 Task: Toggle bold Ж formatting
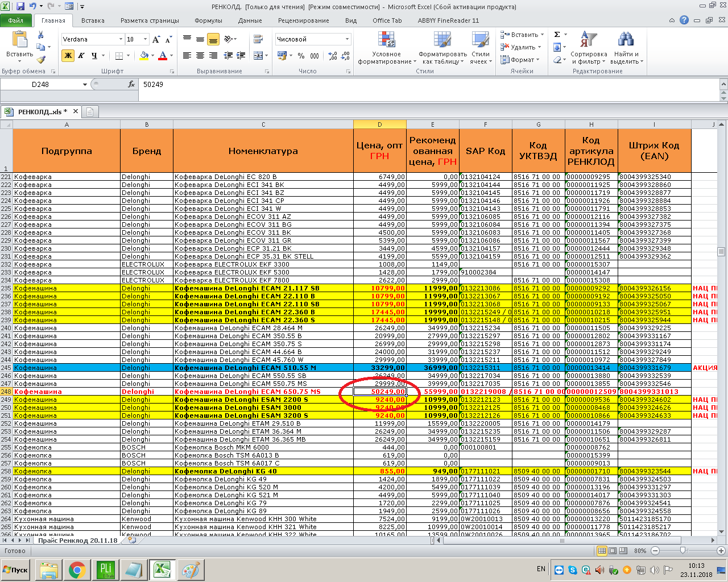(68, 56)
